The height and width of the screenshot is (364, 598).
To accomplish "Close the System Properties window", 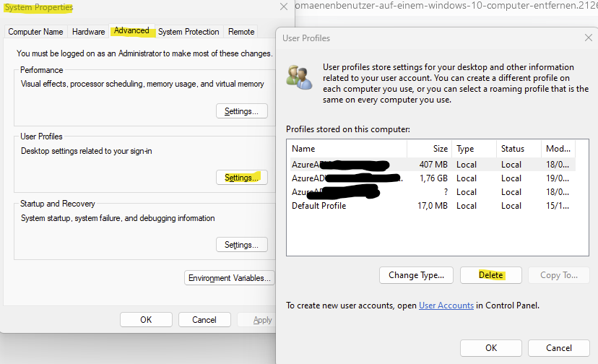I will click(x=284, y=6).
